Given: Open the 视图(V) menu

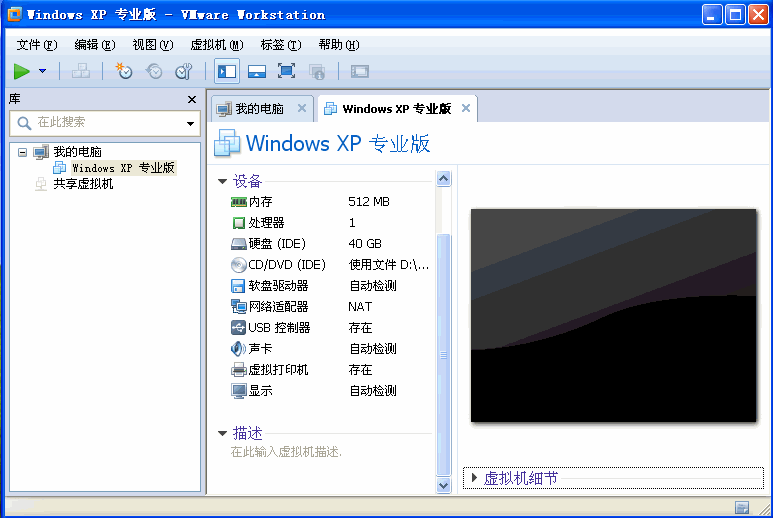Looking at the screenshot, I should (153, 45).
